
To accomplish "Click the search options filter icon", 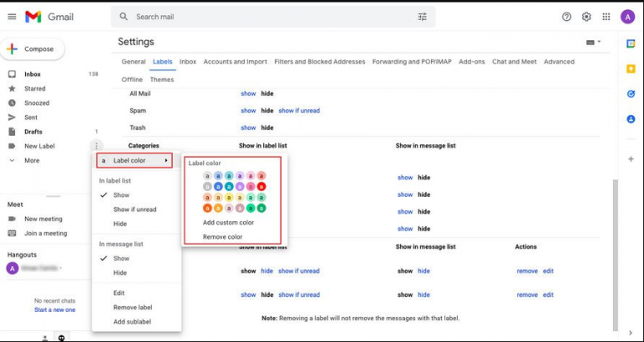I will click(422, 17).
